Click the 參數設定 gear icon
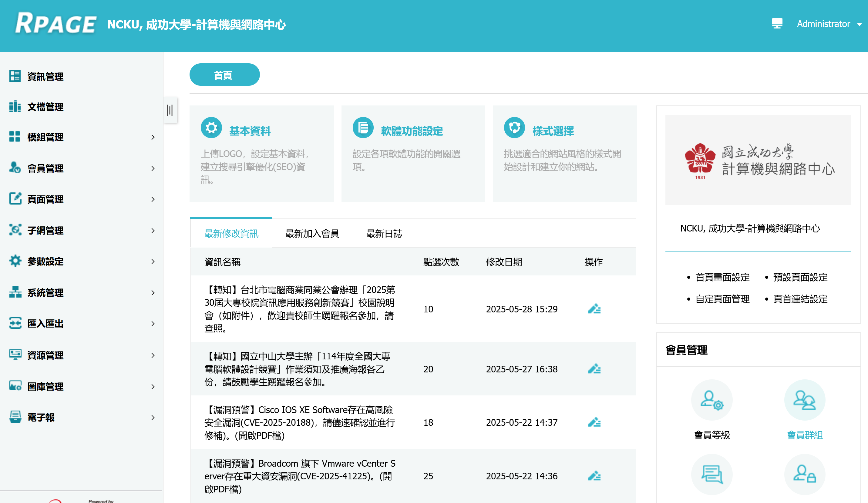 click(15, 261)
